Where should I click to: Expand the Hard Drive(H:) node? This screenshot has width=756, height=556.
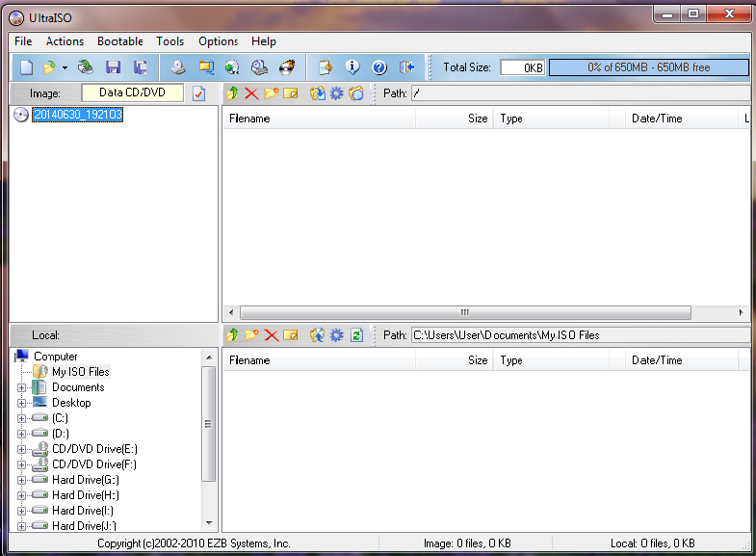click(22, 495)
